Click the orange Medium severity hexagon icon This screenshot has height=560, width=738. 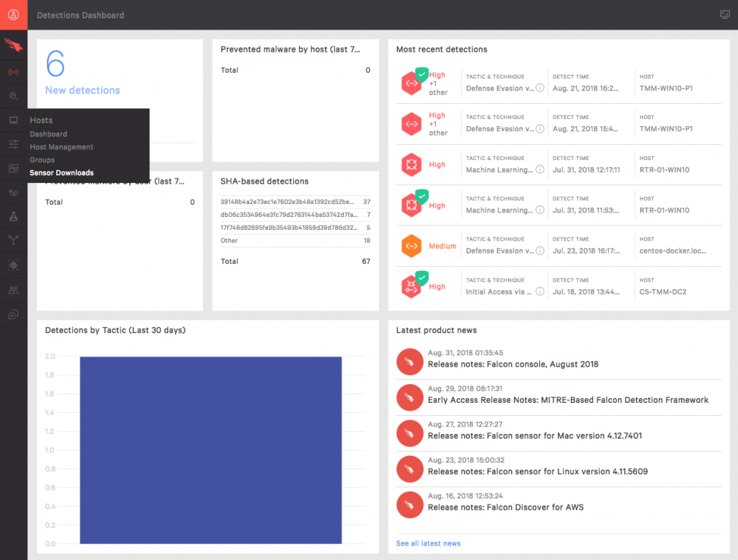click(412, 246)
